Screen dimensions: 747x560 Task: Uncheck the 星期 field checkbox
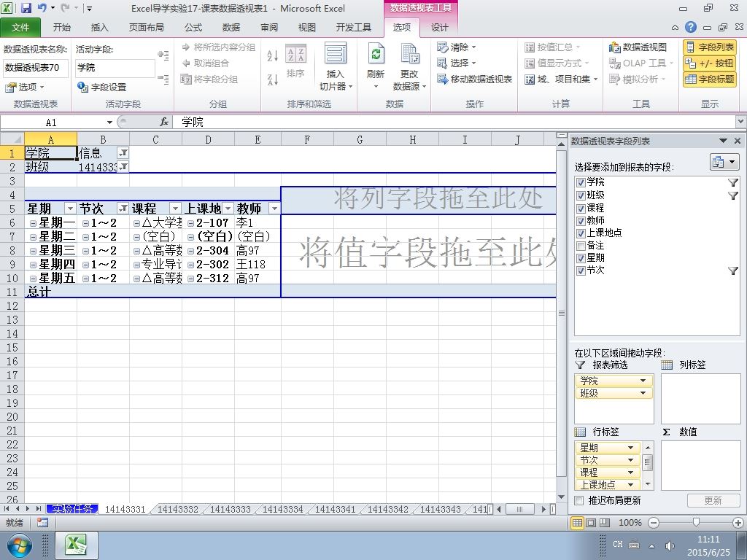click(x=581, y=258)
